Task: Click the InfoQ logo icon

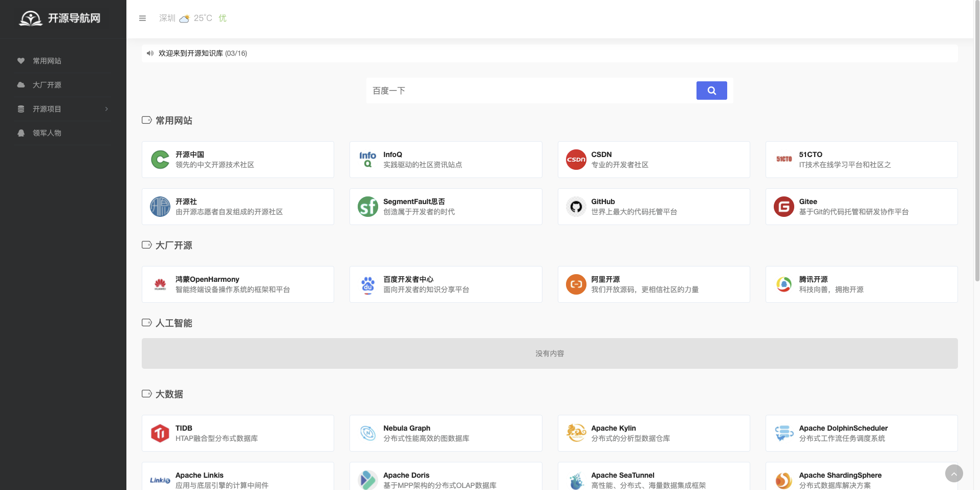Action: click(368, 160)
